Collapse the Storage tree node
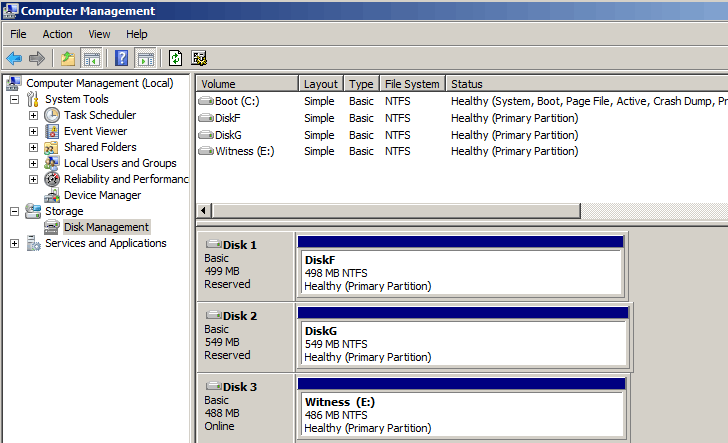Viewport: 728px width, 443px height. click(x=14, y=211)
